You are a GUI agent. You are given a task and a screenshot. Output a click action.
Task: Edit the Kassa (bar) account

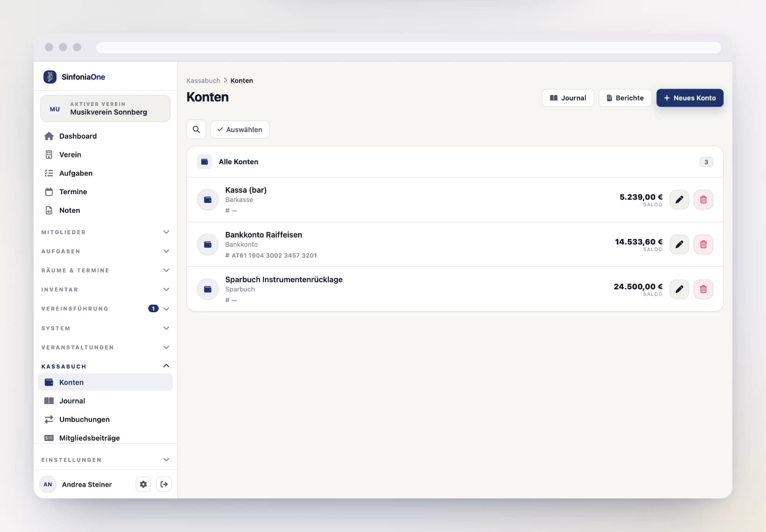679,200
